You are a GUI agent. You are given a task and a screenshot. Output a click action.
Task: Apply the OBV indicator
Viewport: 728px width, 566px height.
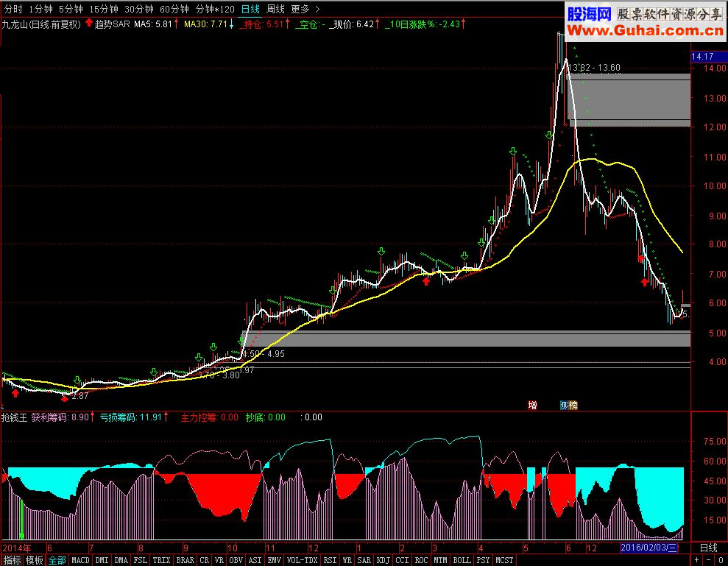point(236,560)
